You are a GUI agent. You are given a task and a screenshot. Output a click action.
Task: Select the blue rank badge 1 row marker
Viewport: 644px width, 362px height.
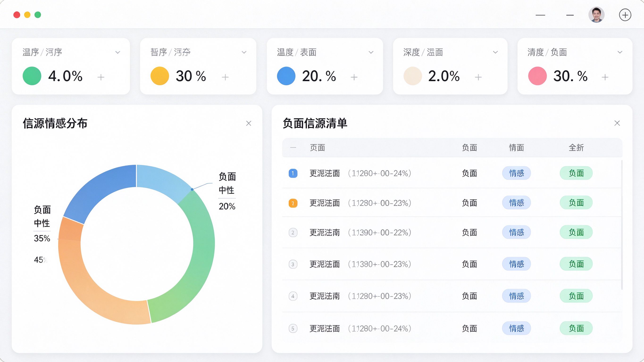click(x=293, y=173)
